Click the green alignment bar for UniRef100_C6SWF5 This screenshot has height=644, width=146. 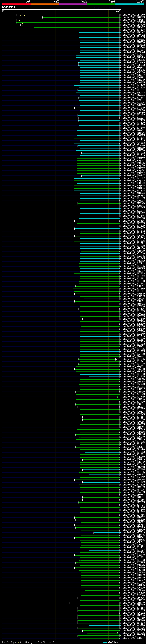[68, 15]
